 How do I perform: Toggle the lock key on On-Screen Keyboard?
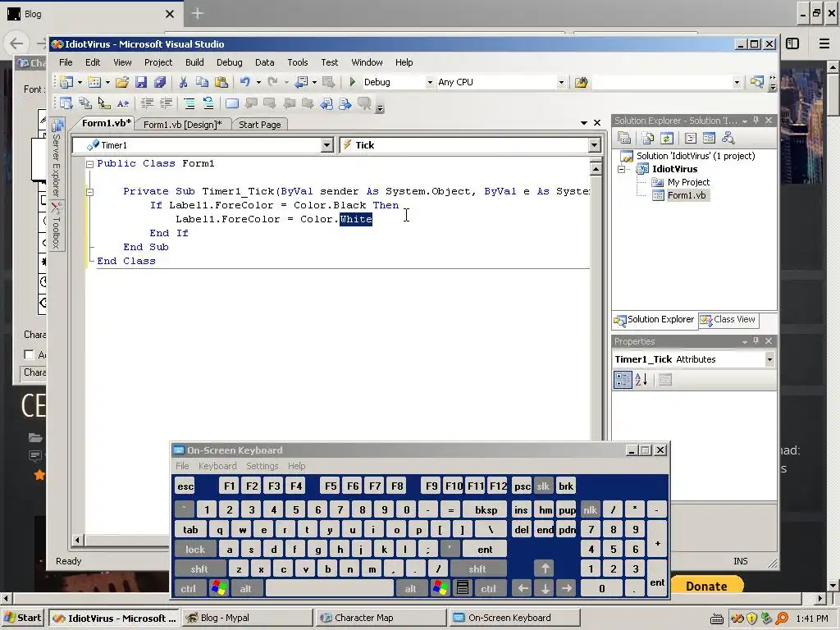tap(195, 549)
